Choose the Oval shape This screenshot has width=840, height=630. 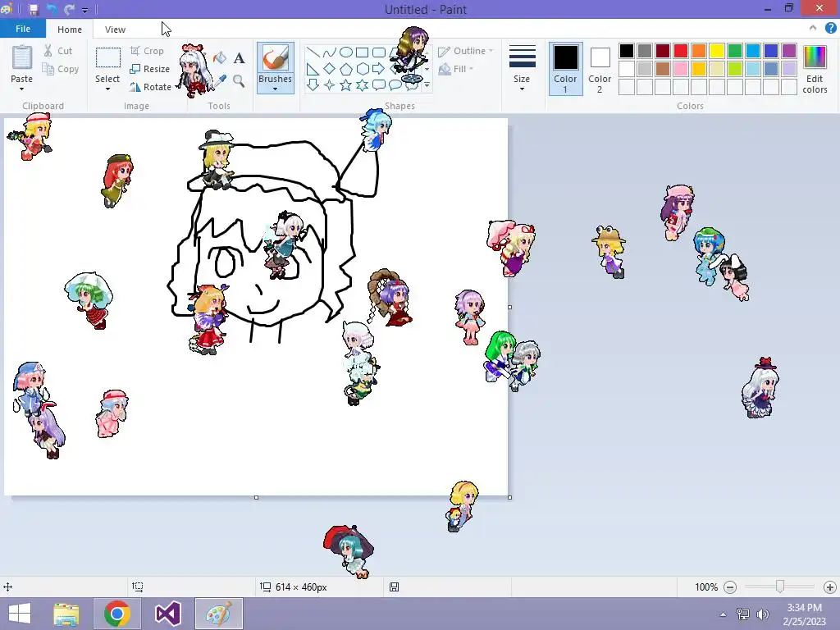(346, 52)
